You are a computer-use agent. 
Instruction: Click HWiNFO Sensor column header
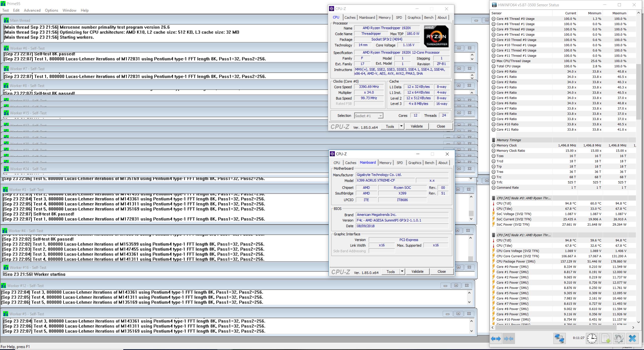(521, 13)
